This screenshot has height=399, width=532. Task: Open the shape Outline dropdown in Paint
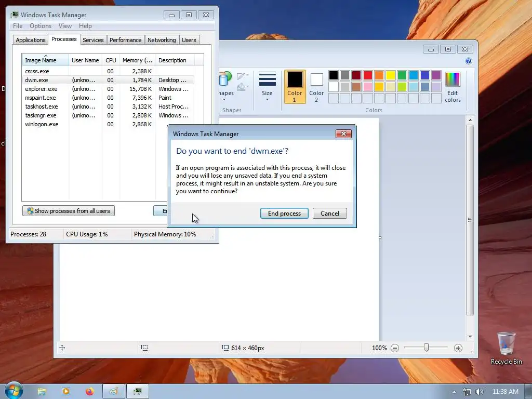pyautogui.click(x=243, y=76)
